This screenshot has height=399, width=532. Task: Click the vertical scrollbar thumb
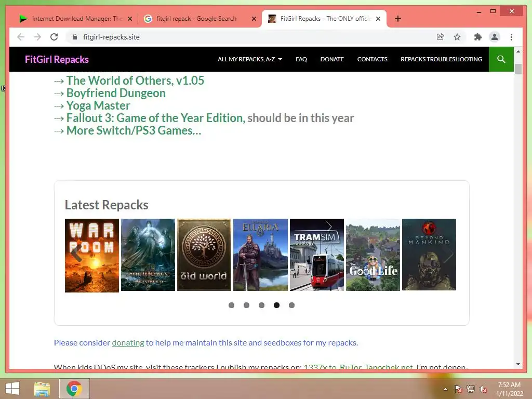coord(518,69)
